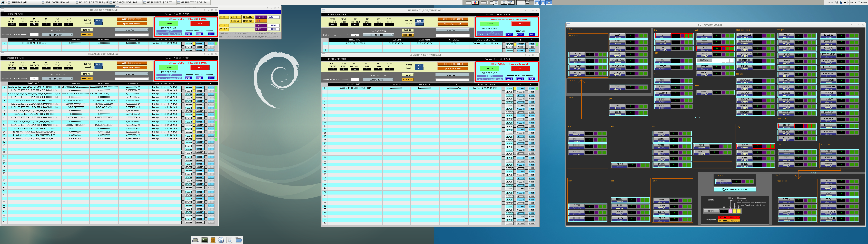Open window menu icon of SDF_OVERVIEW window

tap(568, 25)
